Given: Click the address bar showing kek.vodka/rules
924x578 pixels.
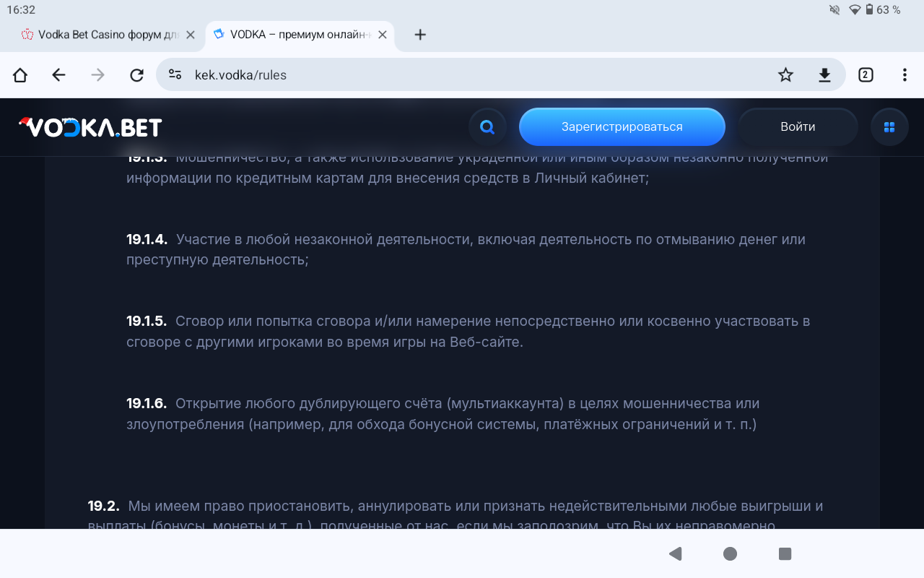Looking at the screenshot, I should click(x=469, y=75).
